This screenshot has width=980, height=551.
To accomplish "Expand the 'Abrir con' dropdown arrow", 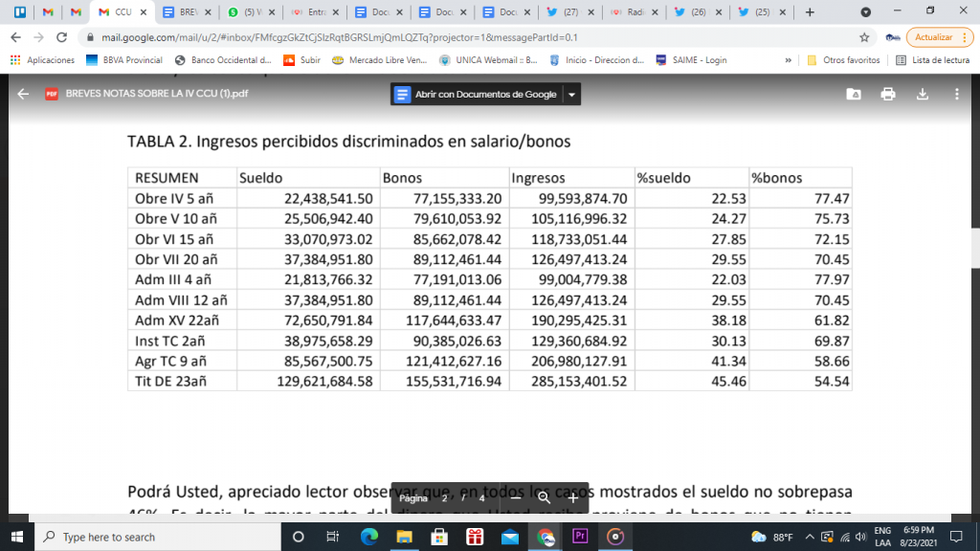I will point(571,95).
